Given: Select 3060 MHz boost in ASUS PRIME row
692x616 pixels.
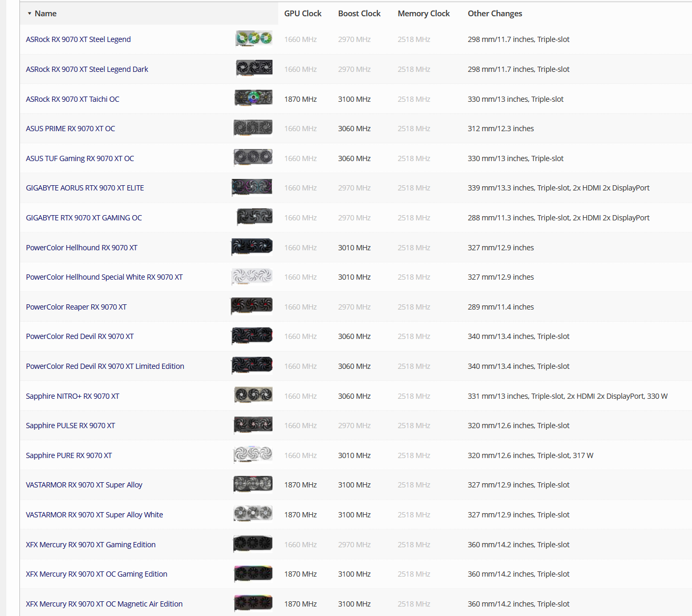Looking at the screenshot, I should pos(354,129).
